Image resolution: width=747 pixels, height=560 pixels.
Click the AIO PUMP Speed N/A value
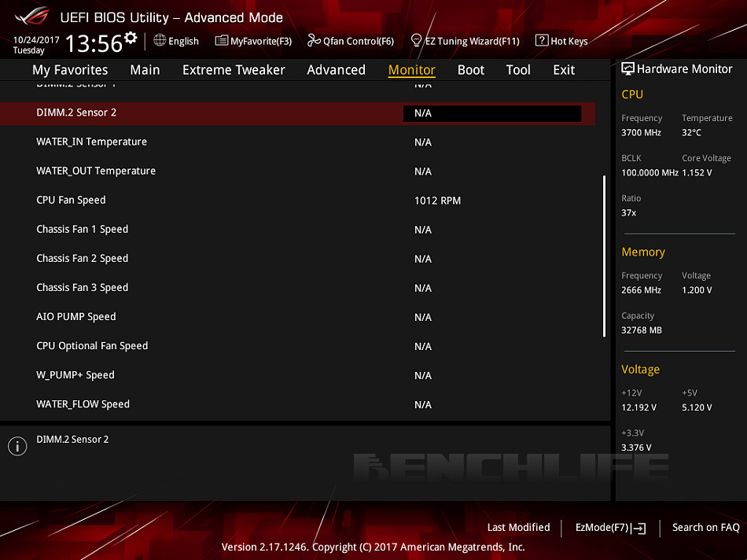click(422, 318)
